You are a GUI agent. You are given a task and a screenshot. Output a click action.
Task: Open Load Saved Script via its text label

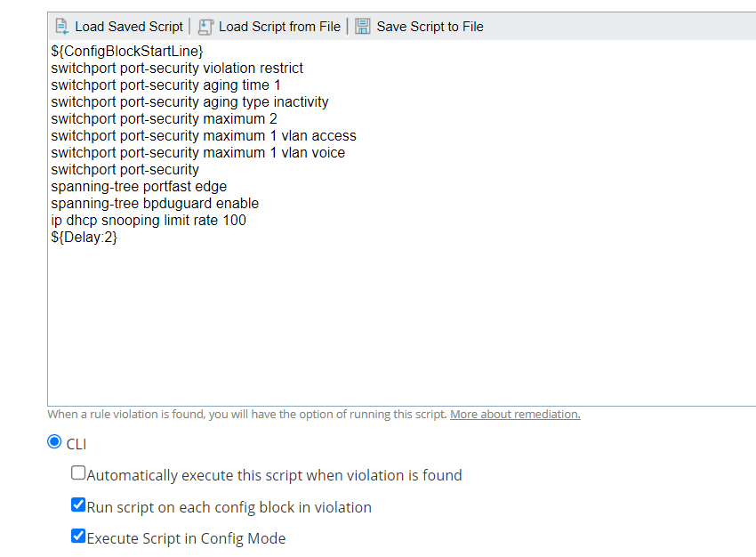[x=128, y=27]
